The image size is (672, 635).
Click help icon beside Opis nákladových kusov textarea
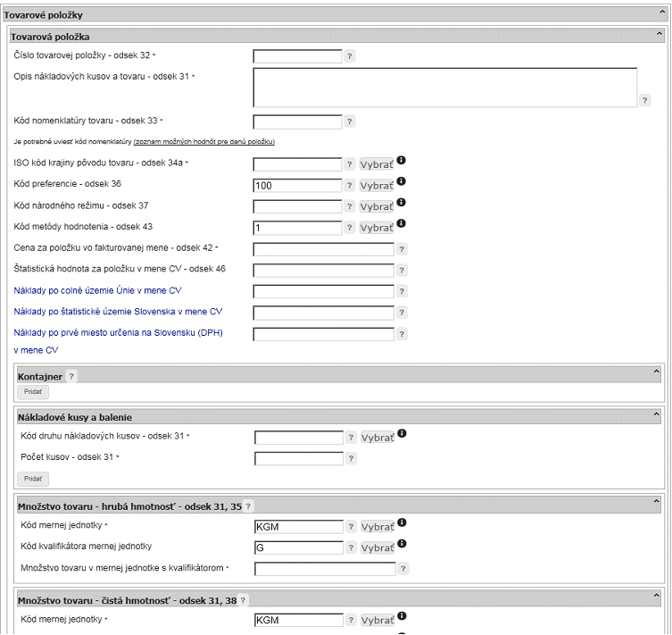(644, 101)
